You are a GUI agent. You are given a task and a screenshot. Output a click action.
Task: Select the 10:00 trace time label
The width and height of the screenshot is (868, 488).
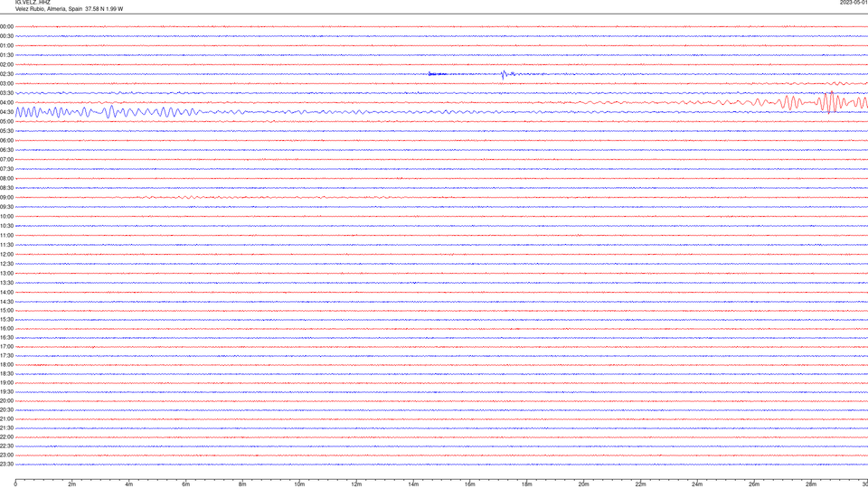6,216
